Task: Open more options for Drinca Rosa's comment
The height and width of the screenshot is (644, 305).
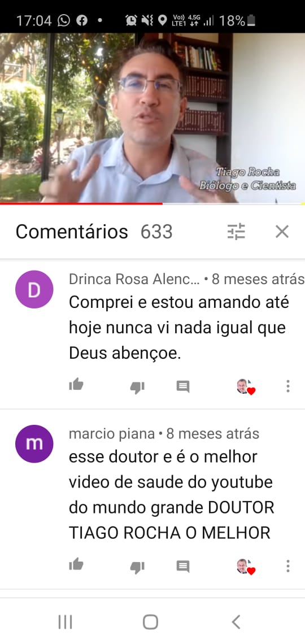Action: [287, 386]
